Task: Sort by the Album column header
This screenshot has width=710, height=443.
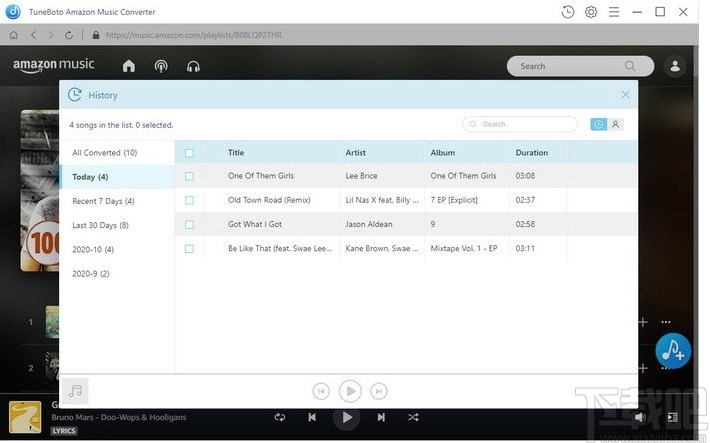Action: coord(442,153)
